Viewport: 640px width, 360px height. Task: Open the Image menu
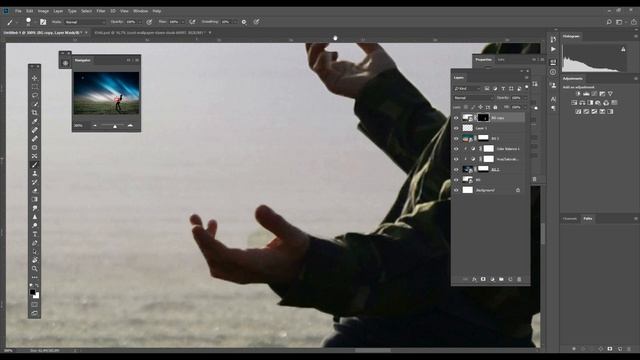click(43, 11)
